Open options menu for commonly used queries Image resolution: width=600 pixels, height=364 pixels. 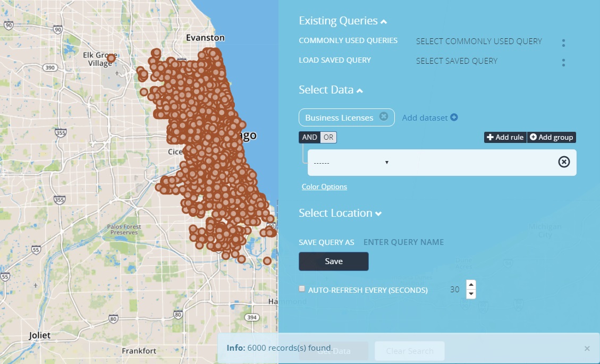563,43
